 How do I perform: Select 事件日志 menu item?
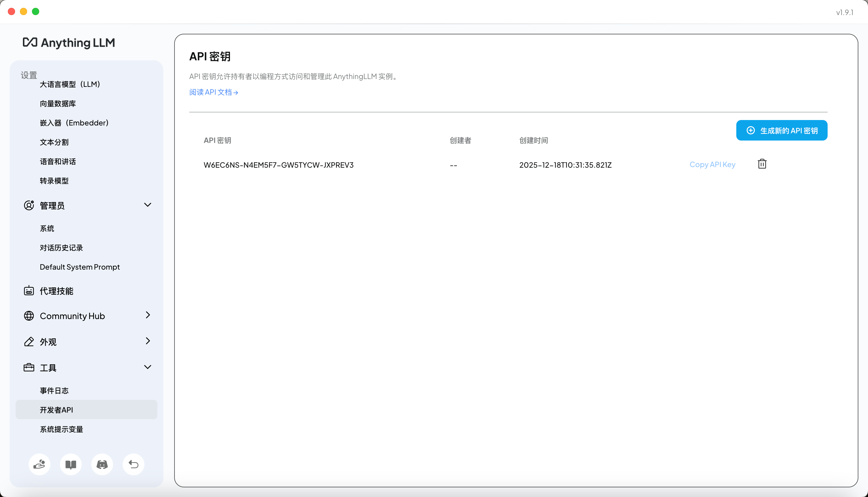pyautogui.click(x=54, y=391)
